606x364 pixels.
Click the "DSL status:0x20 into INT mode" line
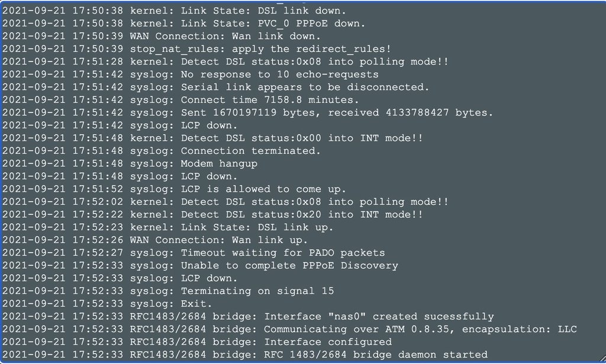point(212,214)
